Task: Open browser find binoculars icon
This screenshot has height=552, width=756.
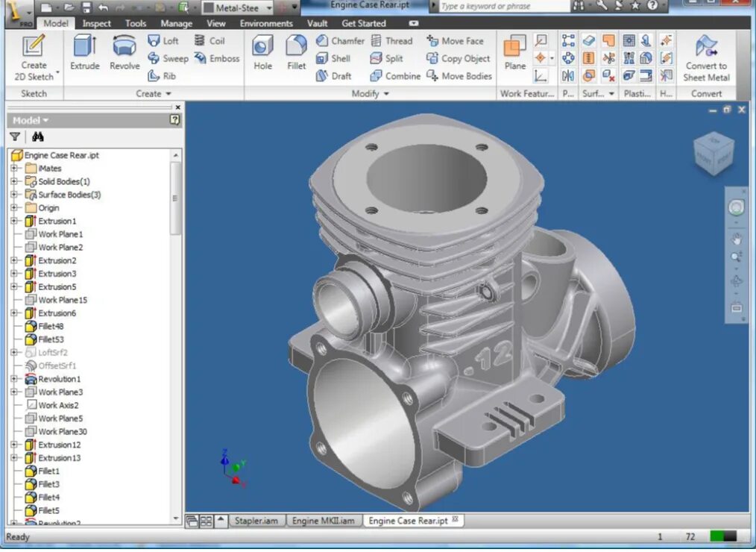Action: (x=37, y=137)
